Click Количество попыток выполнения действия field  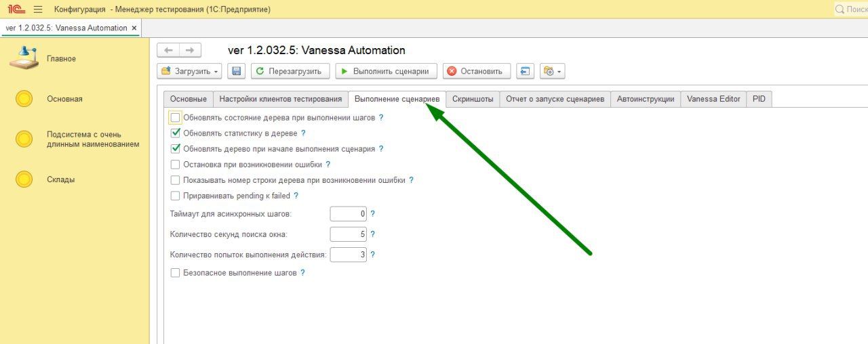[x=349, y=255]
